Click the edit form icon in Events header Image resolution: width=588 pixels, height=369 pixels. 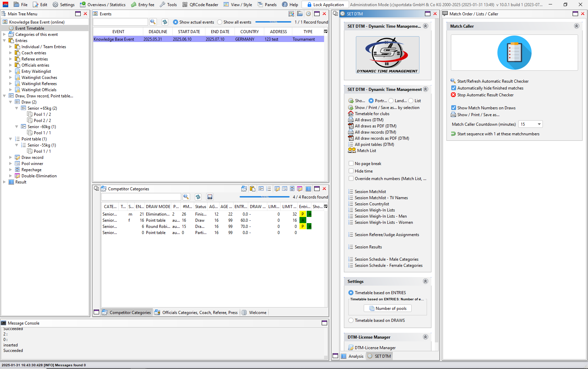(291, 14)
